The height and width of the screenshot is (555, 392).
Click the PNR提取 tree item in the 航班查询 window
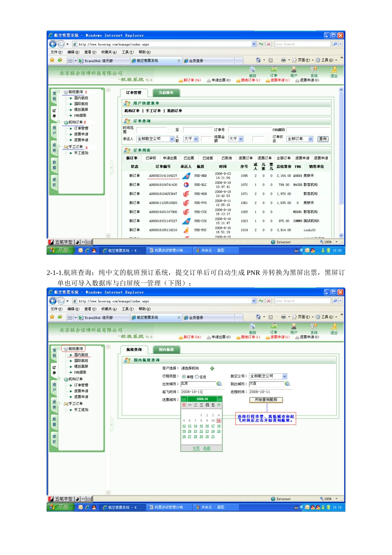click(x=80, y=372)
